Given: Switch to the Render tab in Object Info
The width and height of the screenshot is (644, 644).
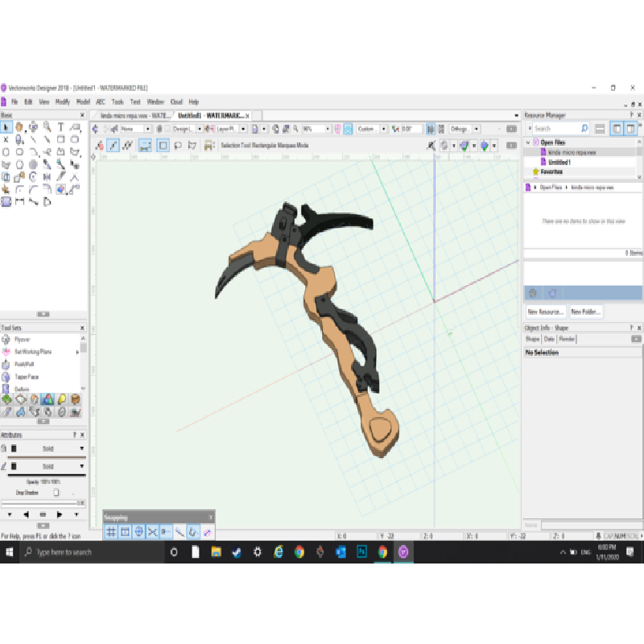Looking at the screenshot, I should point(567,339).
